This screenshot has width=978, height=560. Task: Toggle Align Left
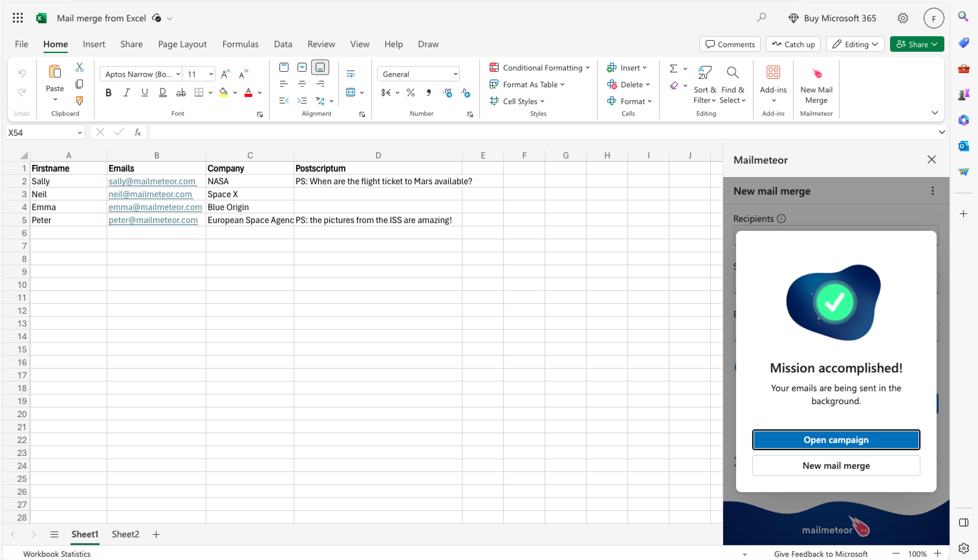(x=284, y=84)
